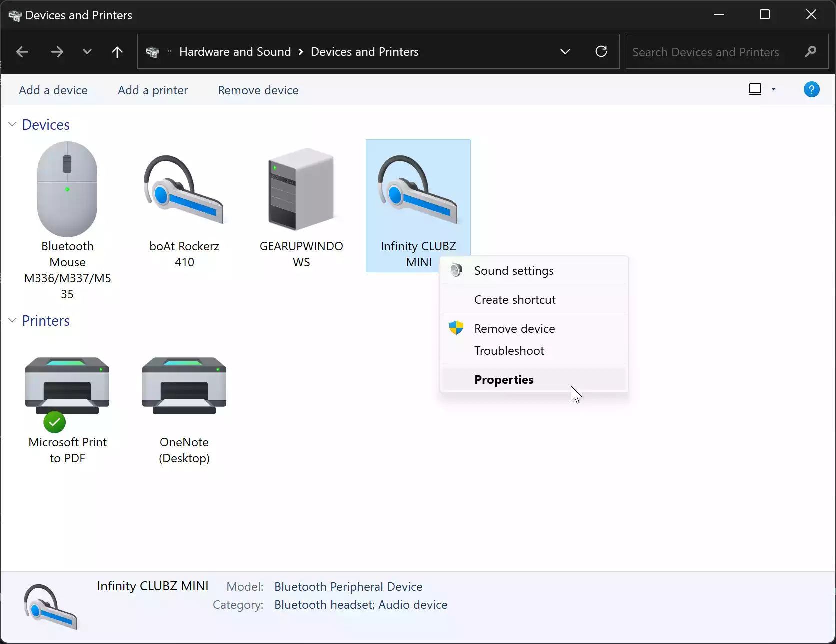Expand the address bar history dropdown

[x=565, y=52]
